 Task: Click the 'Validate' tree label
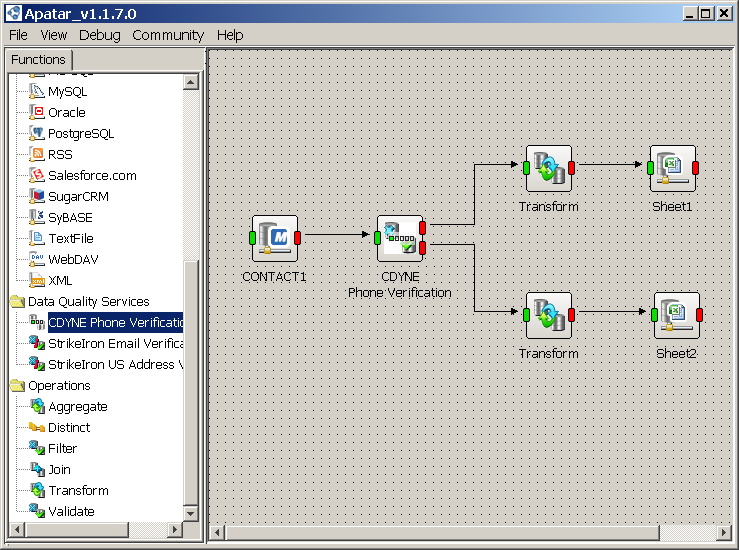pos(71,511)
